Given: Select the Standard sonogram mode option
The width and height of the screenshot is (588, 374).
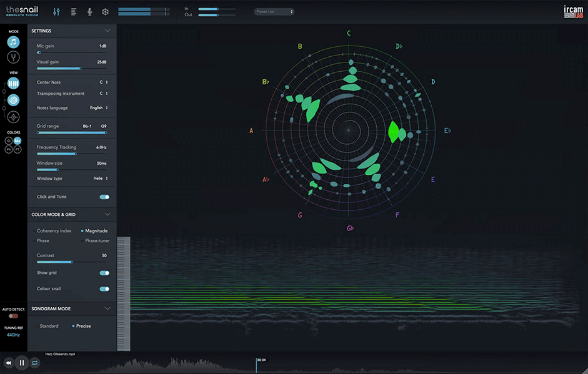Looking at the screenshot, I should pyautogui.click(x=49, y=326).
